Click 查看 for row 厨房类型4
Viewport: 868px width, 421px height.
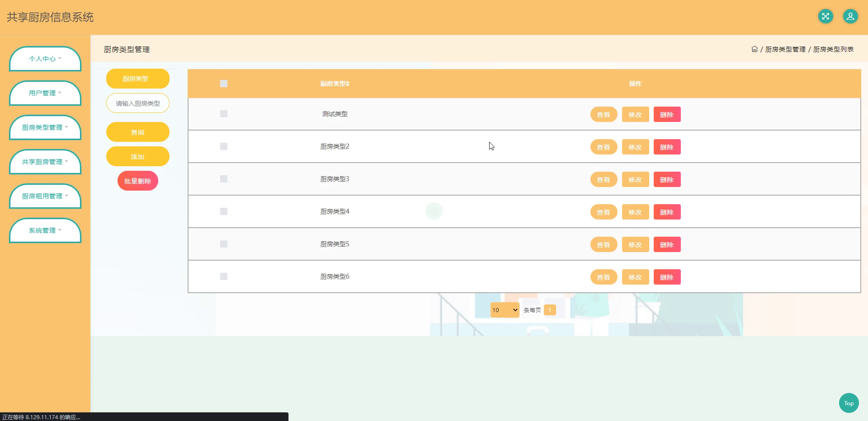point(604,212)
